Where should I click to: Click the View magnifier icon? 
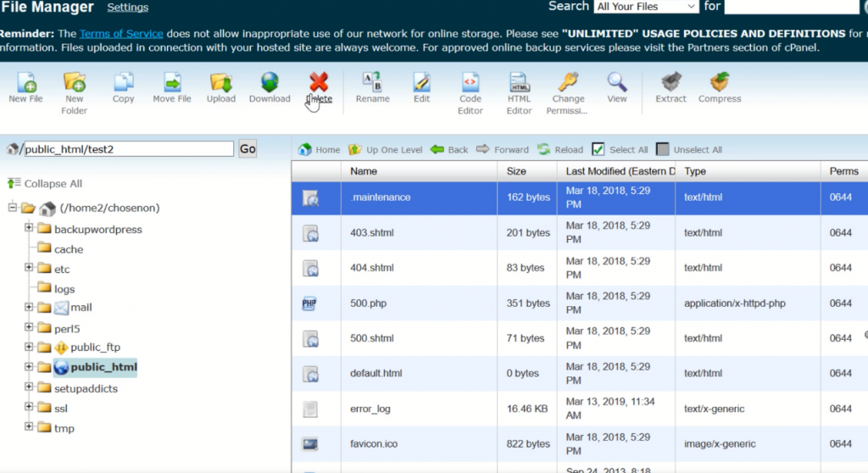click(617, 82)
